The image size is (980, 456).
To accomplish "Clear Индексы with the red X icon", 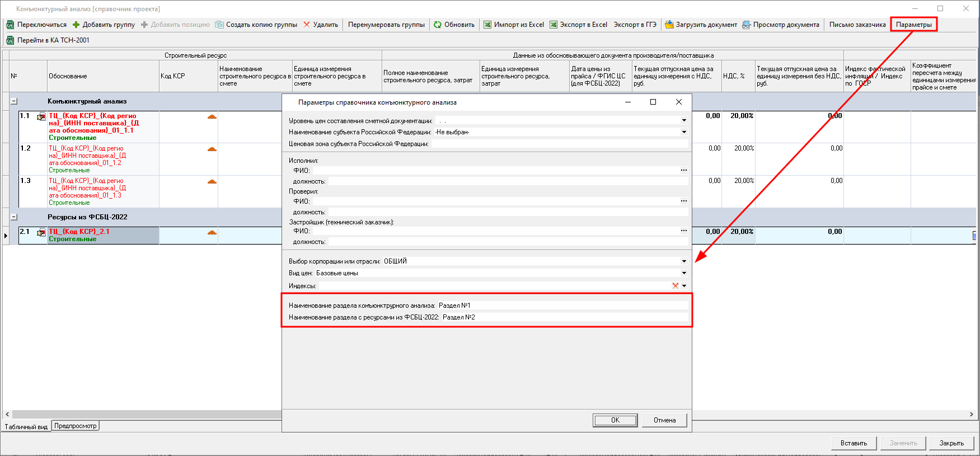I will 675,286.
